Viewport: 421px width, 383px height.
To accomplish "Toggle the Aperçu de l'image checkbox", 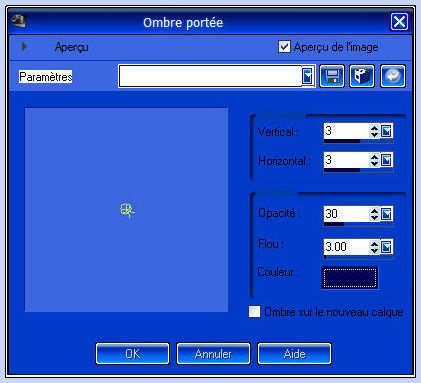I will 284,47.
